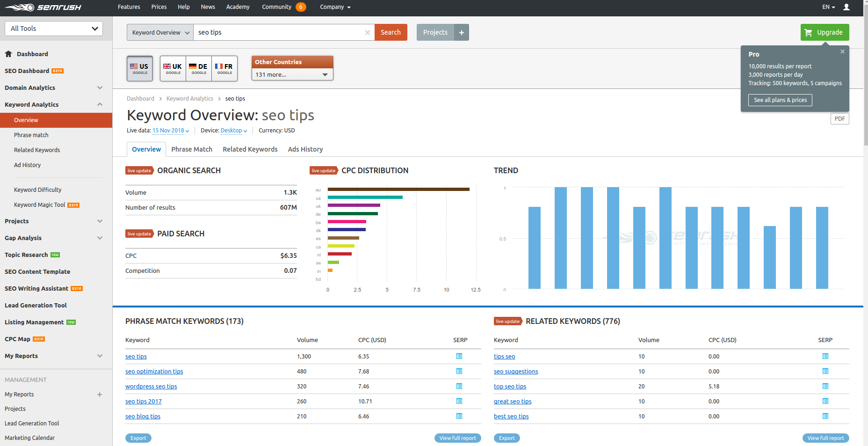
Task: Switch to Ads History tab
Action: pos(305,149)
